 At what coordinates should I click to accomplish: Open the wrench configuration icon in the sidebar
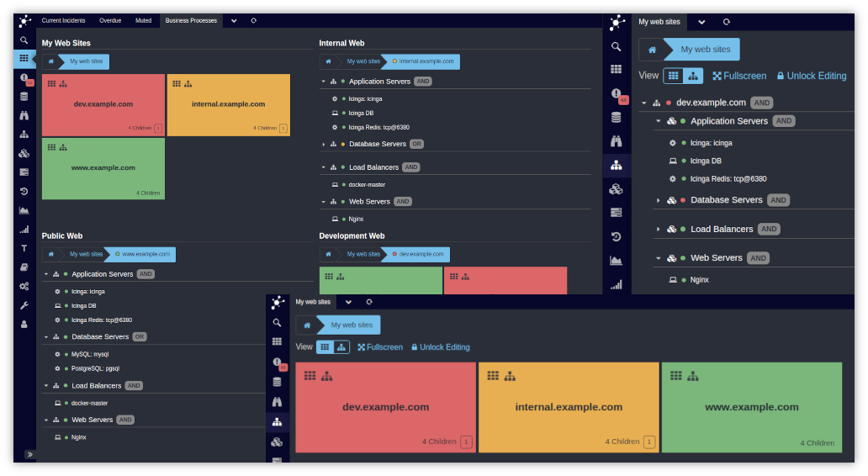tap(24, 305)
